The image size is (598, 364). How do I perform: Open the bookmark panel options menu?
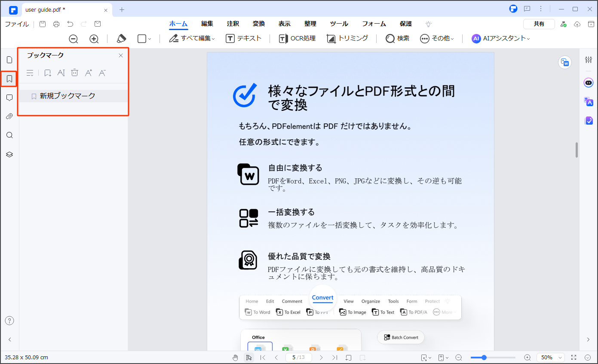30,73
